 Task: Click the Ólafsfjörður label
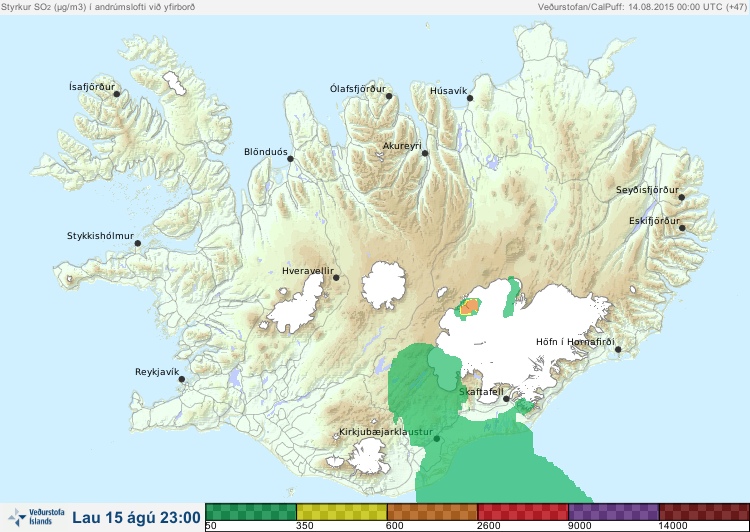[358, 89]
